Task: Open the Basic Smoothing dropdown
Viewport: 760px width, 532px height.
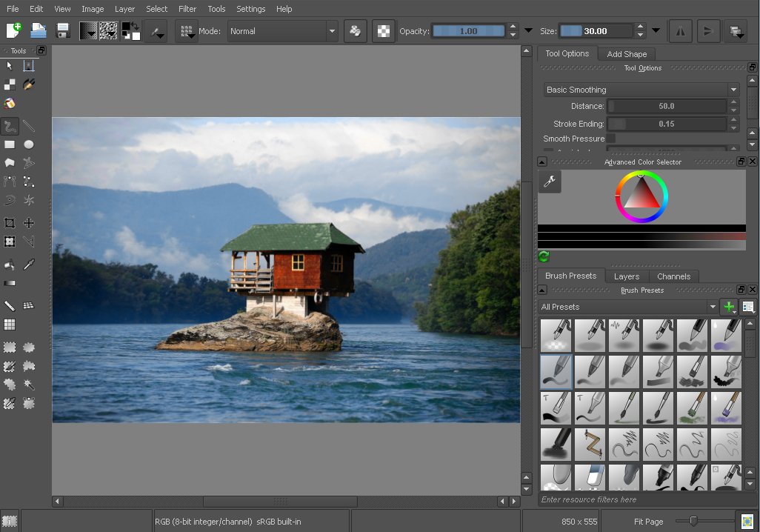Action: tap(641, 90)
